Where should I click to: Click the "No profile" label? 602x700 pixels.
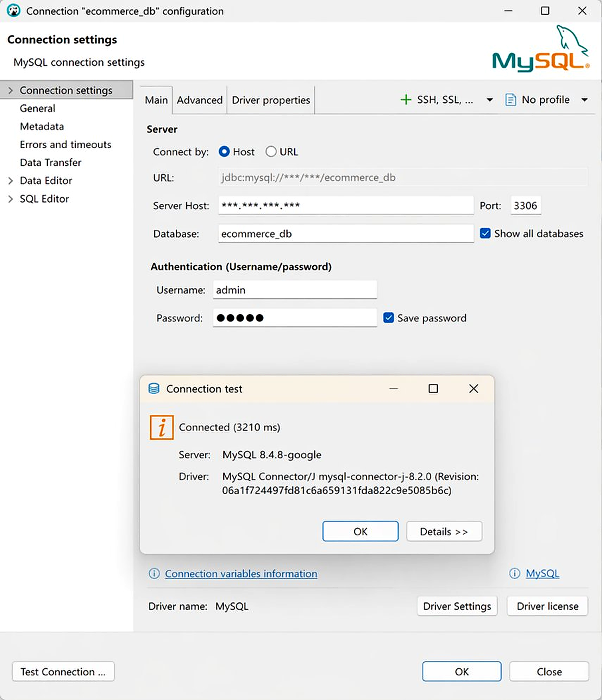point(546,100)
